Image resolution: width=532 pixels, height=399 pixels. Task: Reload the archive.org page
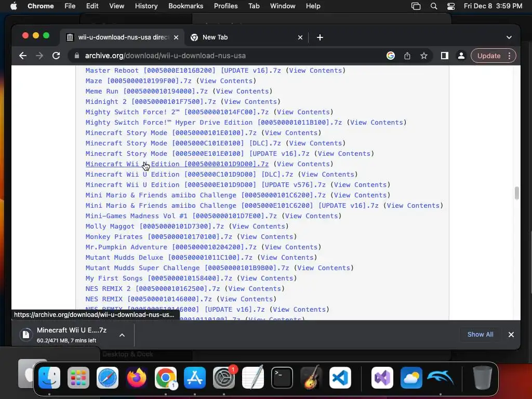point(56,56)
